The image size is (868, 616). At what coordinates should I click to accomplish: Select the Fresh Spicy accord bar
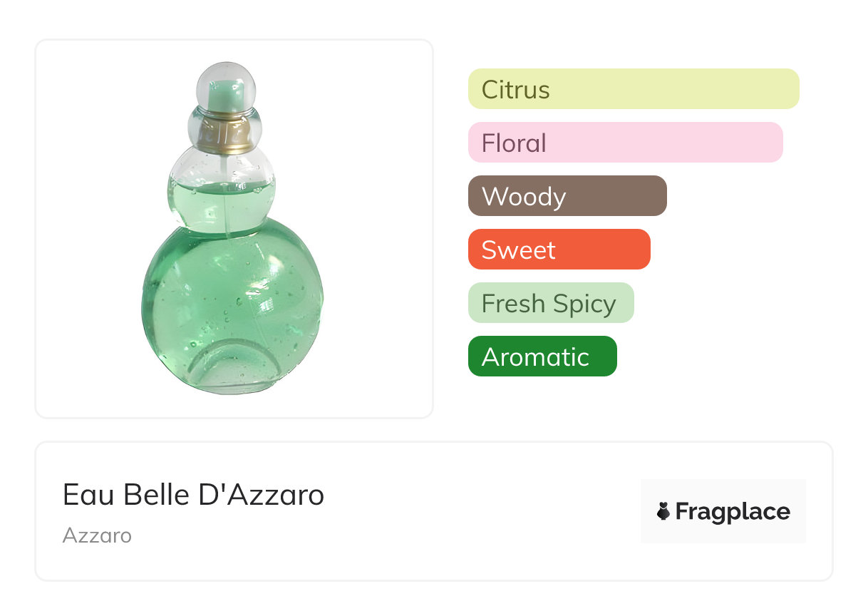coord(550,303)
